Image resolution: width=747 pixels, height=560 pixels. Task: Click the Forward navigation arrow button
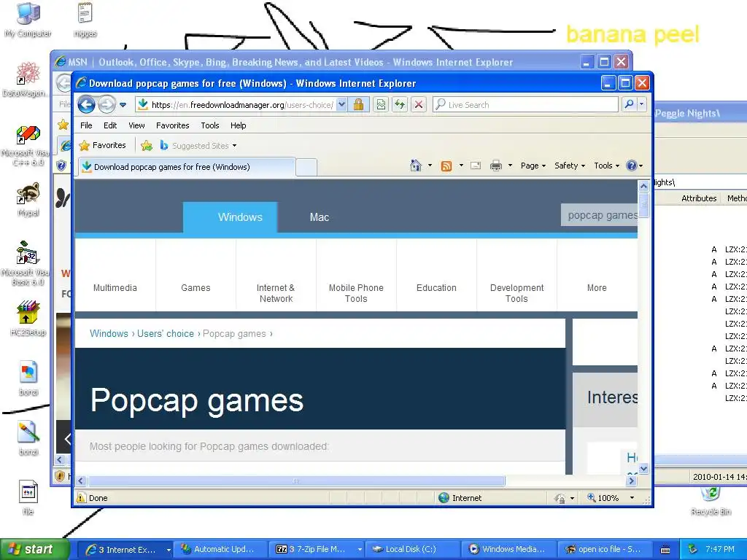[x=107, y=104]
